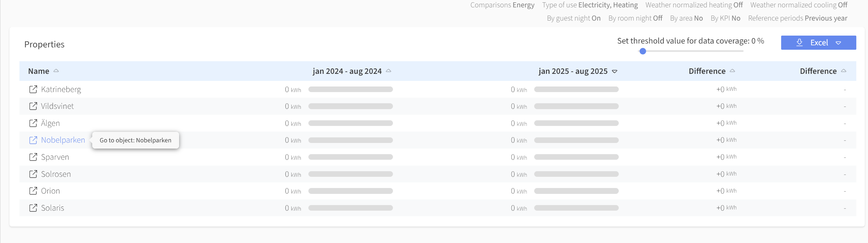Click the external link icon for Älgen
The width and height of the screenshot is (868, 243).
pyautogui.click(x=33, y=123)
